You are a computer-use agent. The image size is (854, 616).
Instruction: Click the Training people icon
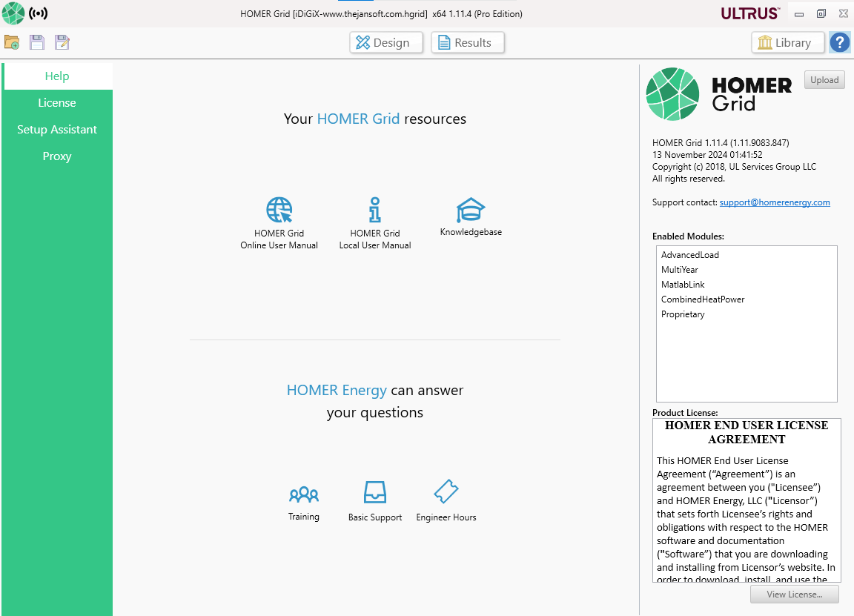304,494
